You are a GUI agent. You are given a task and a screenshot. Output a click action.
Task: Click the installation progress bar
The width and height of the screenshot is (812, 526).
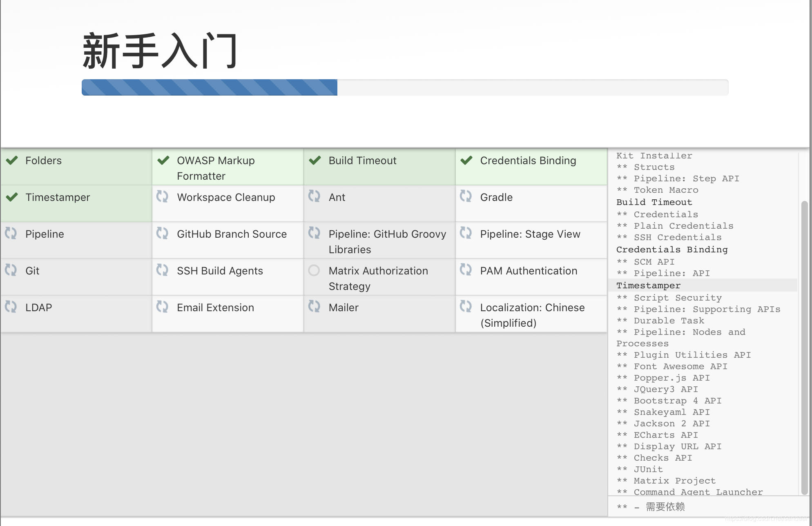click(405, 87)
